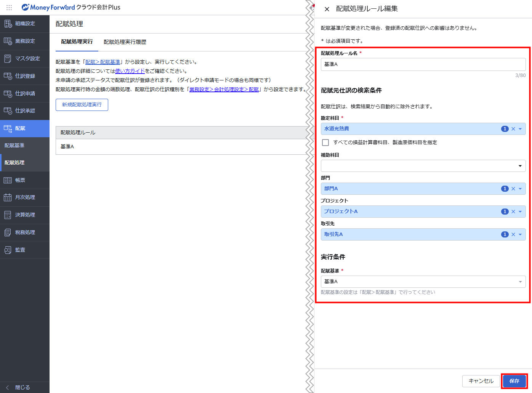Click the 仕訳登録 sidebar icon
Screen dimensions: 532x393
(x=8, y=76)
